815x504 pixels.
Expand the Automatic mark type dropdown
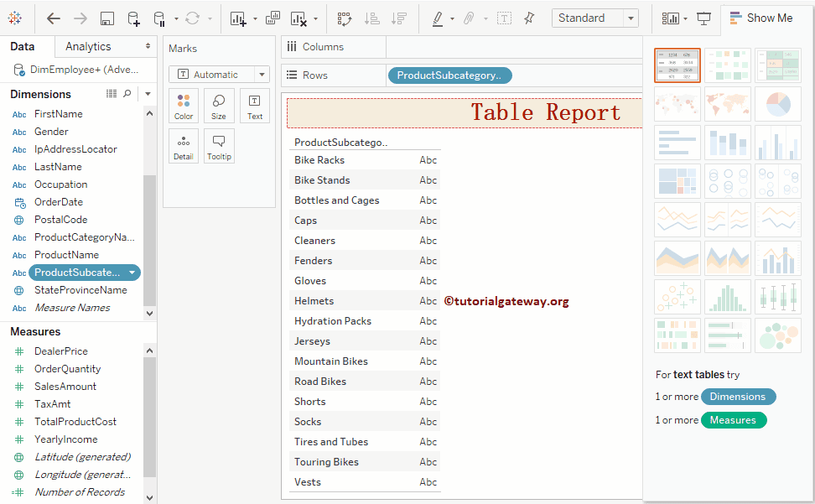[262, 75]
